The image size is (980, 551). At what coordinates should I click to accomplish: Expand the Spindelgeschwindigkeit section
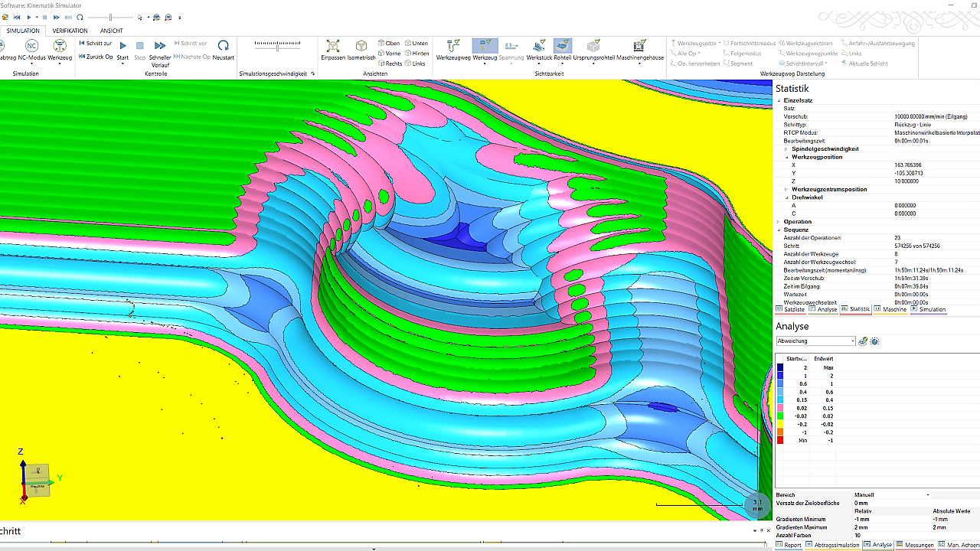pos(786,148)
